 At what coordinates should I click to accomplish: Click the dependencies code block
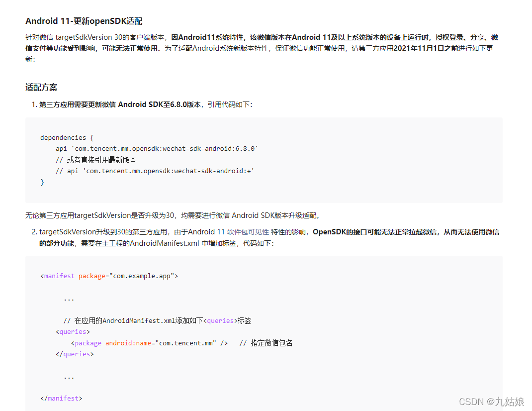[264, 160]
